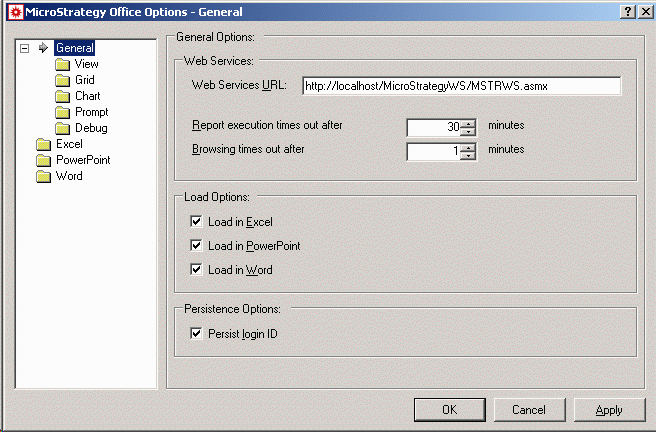Decrease browsing timeout minutes

pyautogui.click(x=468, y=156)
